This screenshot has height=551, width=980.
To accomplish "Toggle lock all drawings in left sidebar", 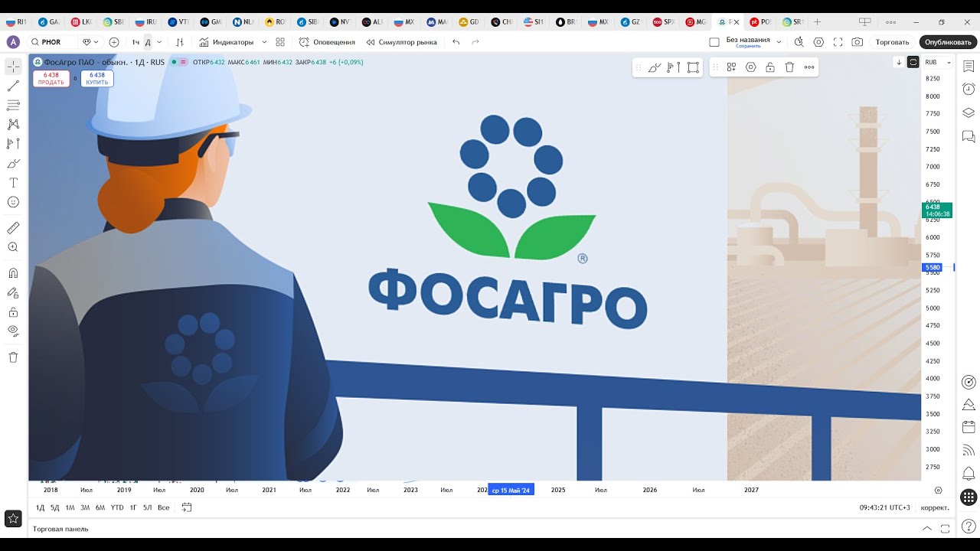I will click(13, 311).
